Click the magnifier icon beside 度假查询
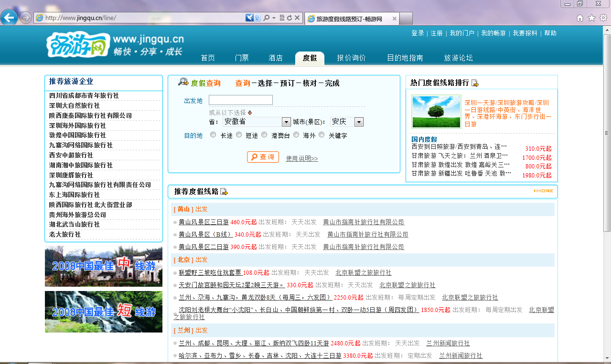Viewport: 611px width, 364px height. coord(183,82)
